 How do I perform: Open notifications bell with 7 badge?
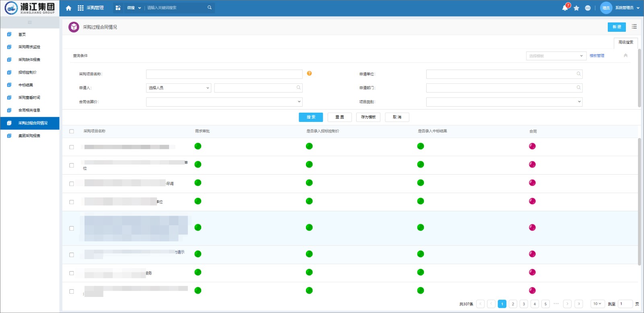[x=565, y=8]
